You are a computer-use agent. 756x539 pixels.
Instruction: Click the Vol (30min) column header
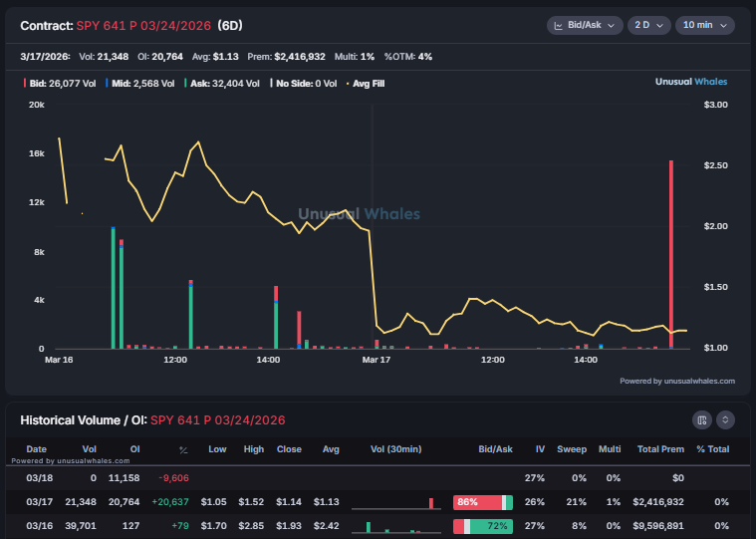(x=395, y=449)
